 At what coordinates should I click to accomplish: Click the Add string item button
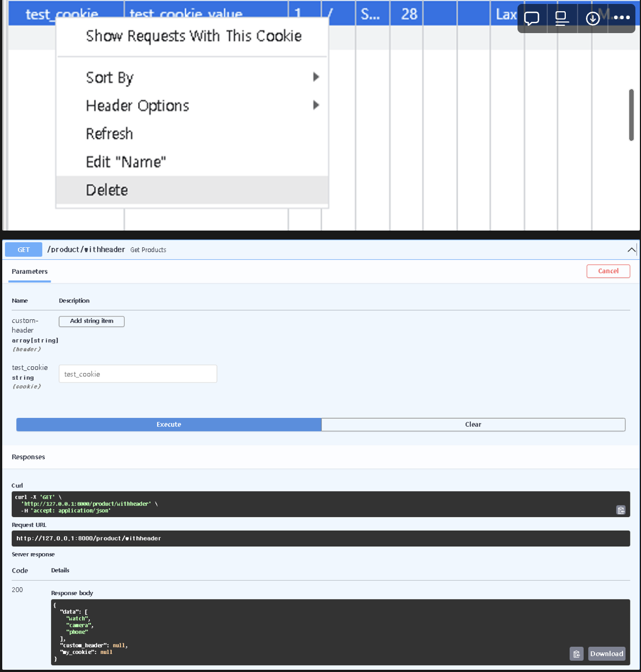pyautogui.click(x=91, y=321)
